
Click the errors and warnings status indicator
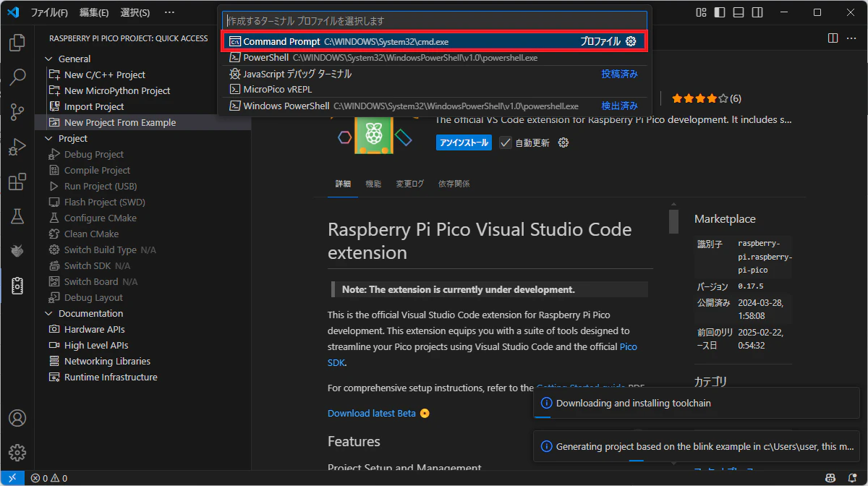tap(49, 478)
